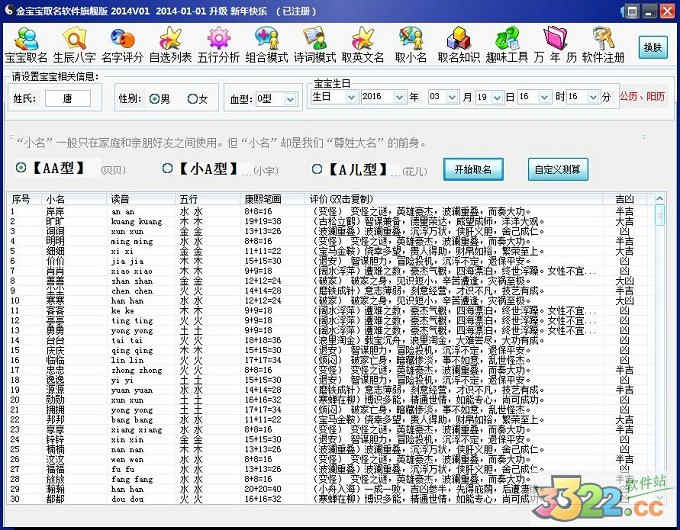This screenshot has width=680, height=530.
Task: Open the 趣味工具 toolbar icon
Action: (507, 45)
